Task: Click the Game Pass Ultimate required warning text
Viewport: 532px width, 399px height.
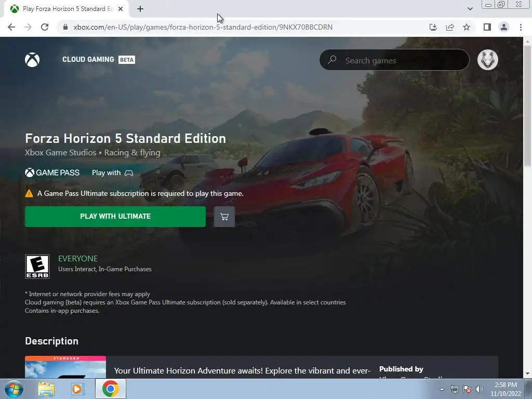Action: click(x=140, y=193)
